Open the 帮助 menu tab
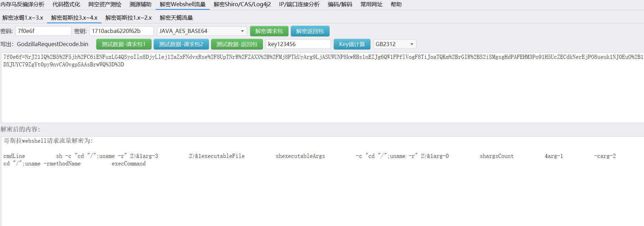 click(396, 4)
